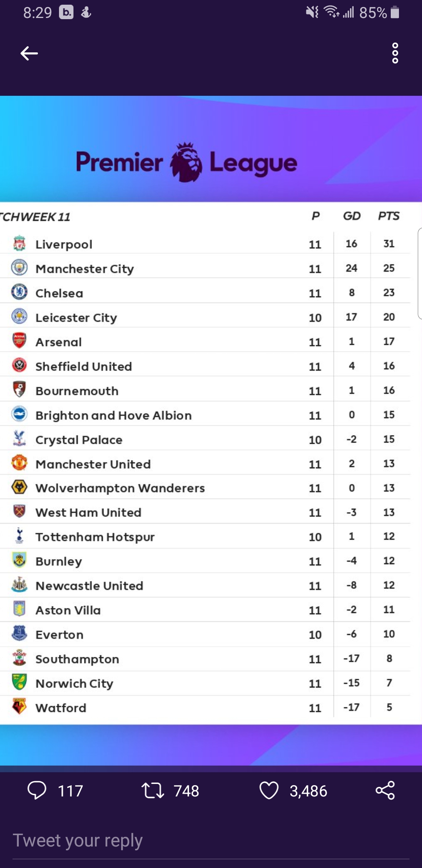Tap the Premier League lion logo
Viewport: 422px width, 868px height.
(186, 162)
